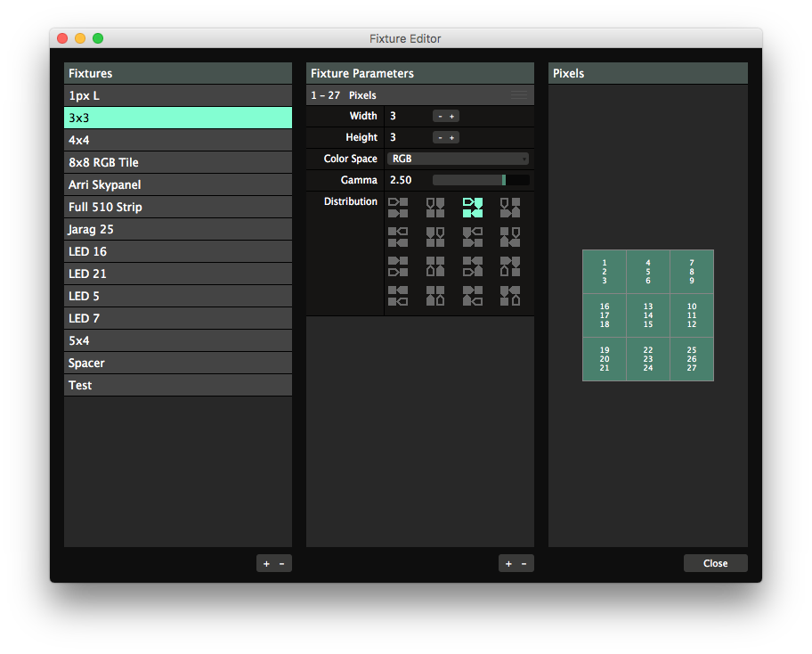The width and height of the screenshot is (812, 654).
Task: Select the 8x8 RGB Tile fixture
Action: tap(178, 162)
